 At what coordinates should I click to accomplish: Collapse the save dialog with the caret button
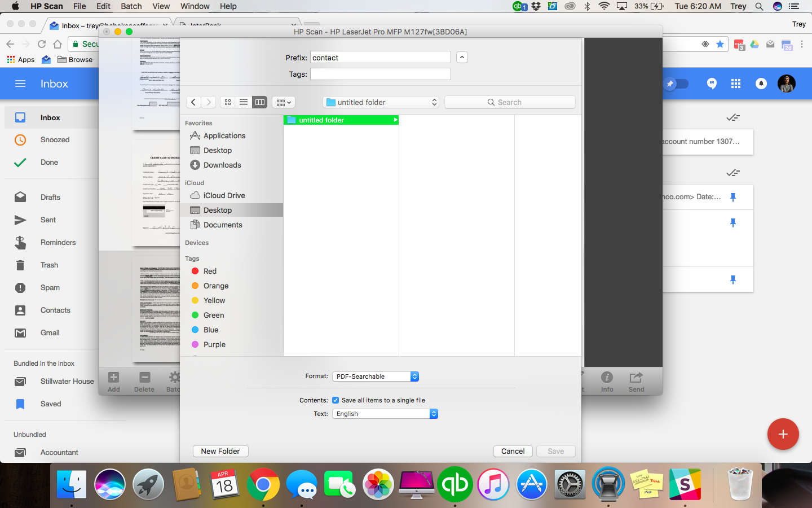click(x=462, y=58)
